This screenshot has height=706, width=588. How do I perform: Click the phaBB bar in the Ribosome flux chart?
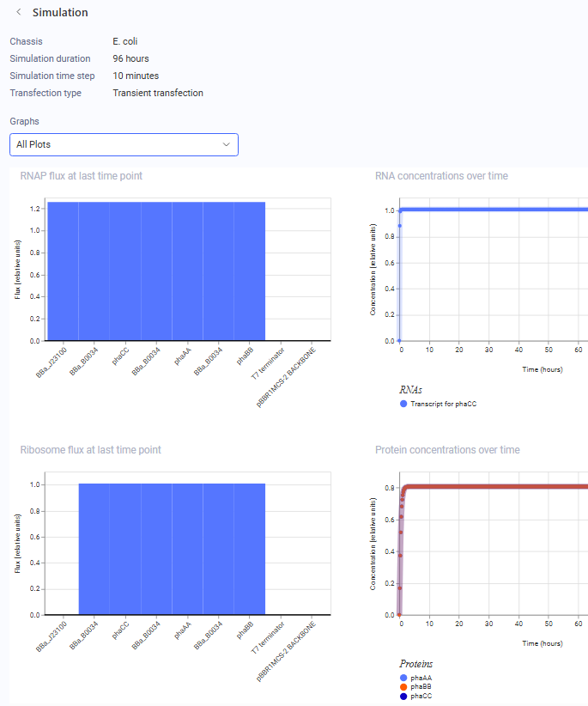[249, 549]
